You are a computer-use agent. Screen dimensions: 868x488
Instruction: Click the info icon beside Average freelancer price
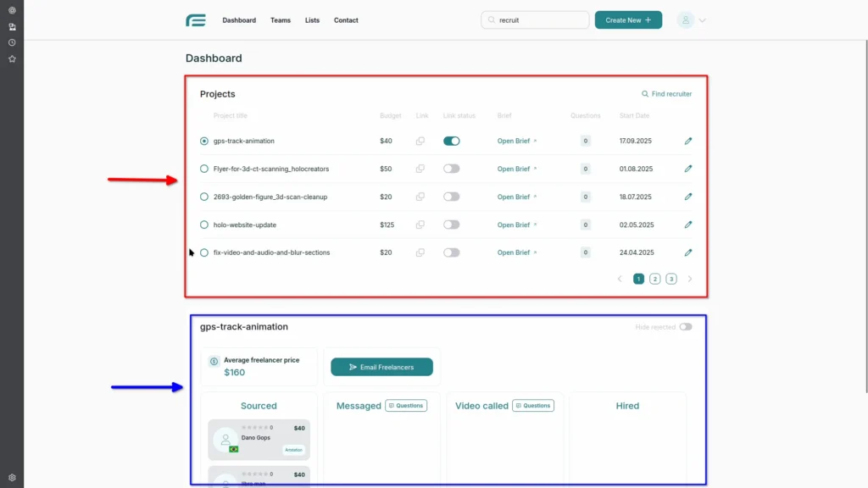212,360
